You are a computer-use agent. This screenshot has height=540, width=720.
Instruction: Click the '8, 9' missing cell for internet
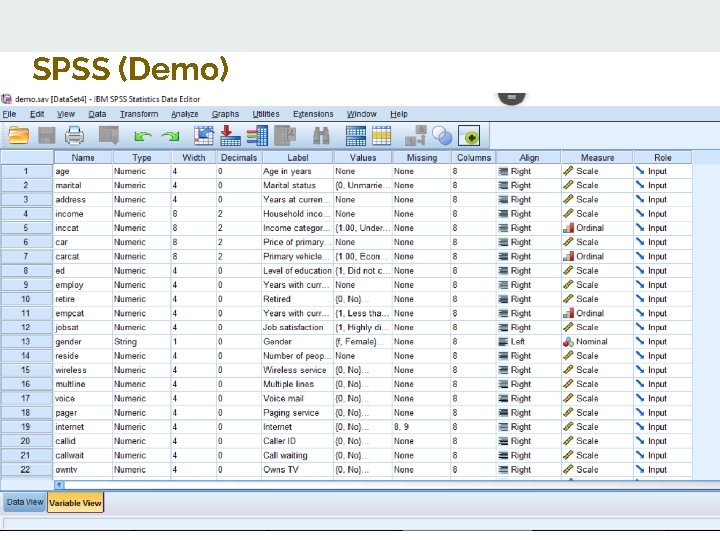click(422, 427)
